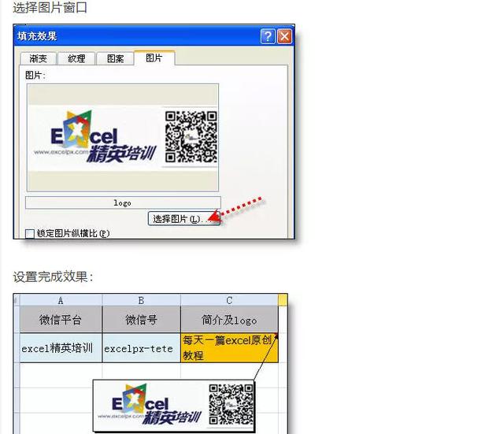Toggle the 锁定图片纵横比 checkbox
Screen dimensions: 504x434
(30, 234)
